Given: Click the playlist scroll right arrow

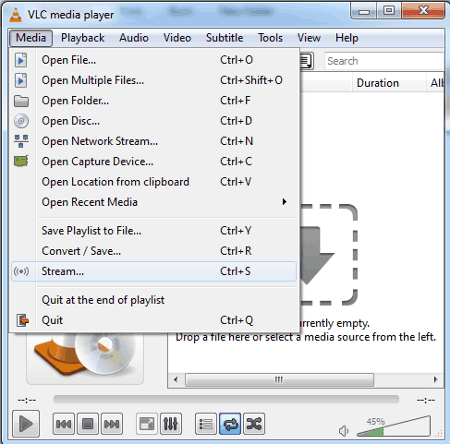Looking at the screenshot, I should point(435,380).
